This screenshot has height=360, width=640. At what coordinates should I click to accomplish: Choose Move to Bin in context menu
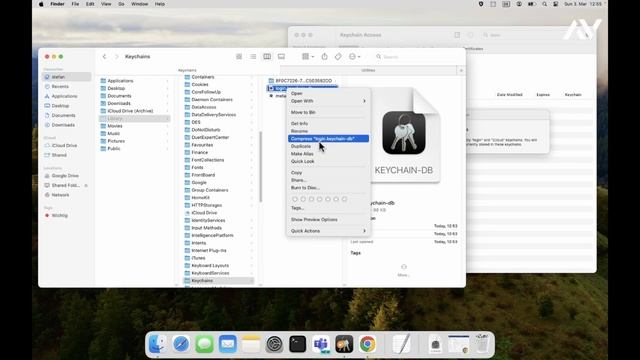pyautogui.click(x=329, y=112)
